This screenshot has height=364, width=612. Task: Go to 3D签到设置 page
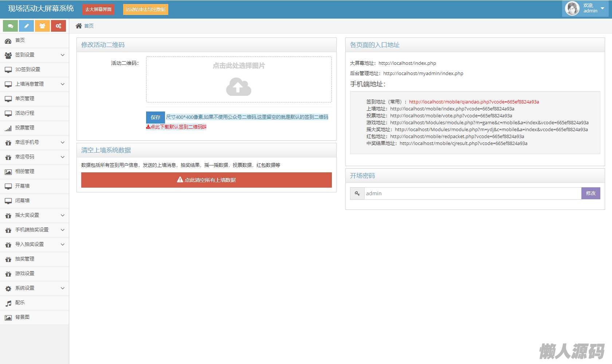(28, 70)
